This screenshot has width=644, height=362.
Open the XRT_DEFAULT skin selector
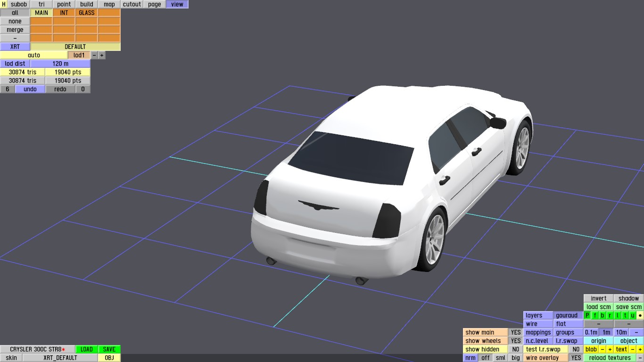point(60,358)
